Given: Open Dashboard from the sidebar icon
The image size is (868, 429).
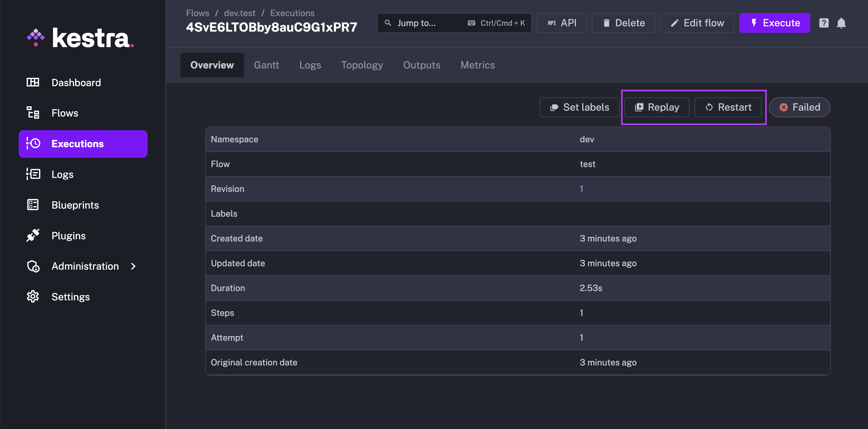Looking at the screenshot, I should pyautogui.click(x=33, y=82).
